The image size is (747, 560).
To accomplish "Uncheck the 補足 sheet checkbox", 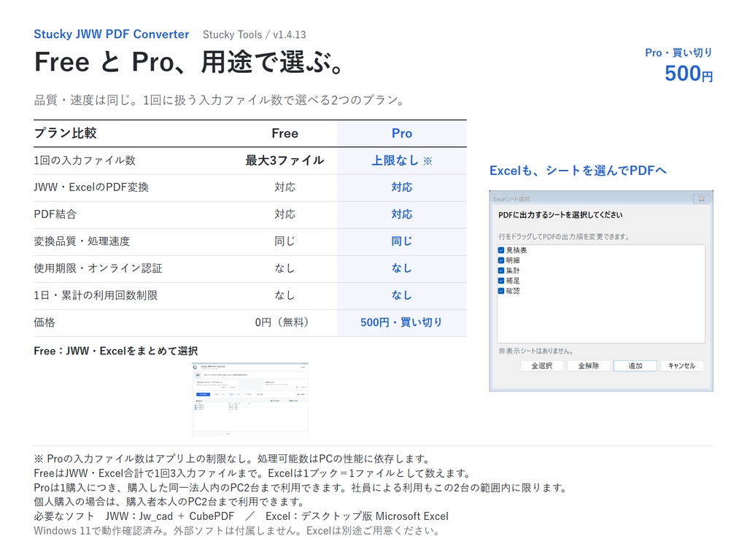I will (501, 281).
